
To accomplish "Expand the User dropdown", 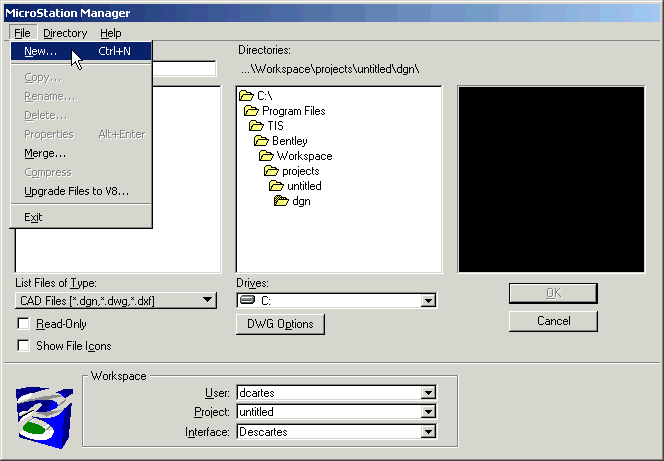I will point(428,393).
